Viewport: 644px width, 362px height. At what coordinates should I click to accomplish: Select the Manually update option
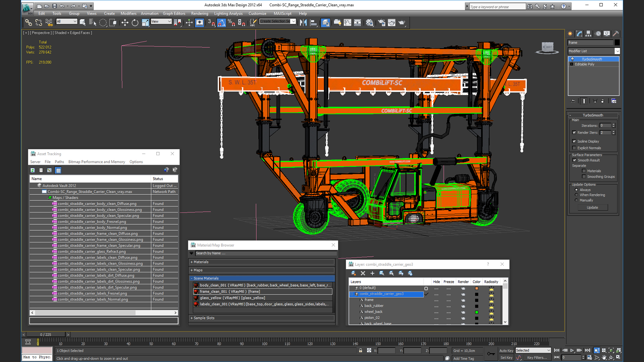pos(577,200)
